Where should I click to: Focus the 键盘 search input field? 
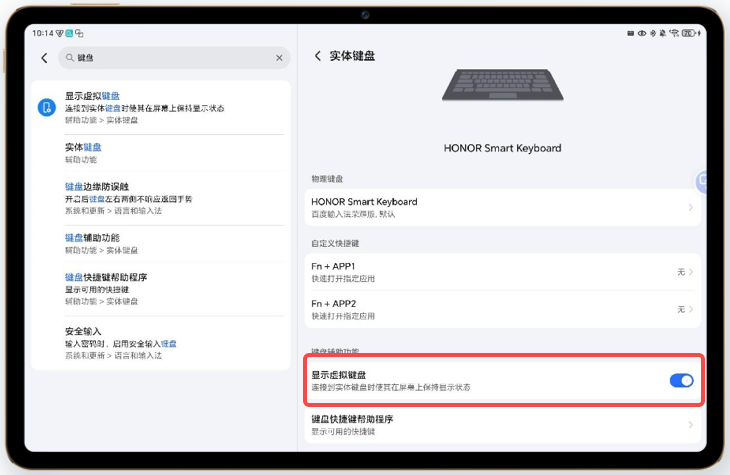170,58
